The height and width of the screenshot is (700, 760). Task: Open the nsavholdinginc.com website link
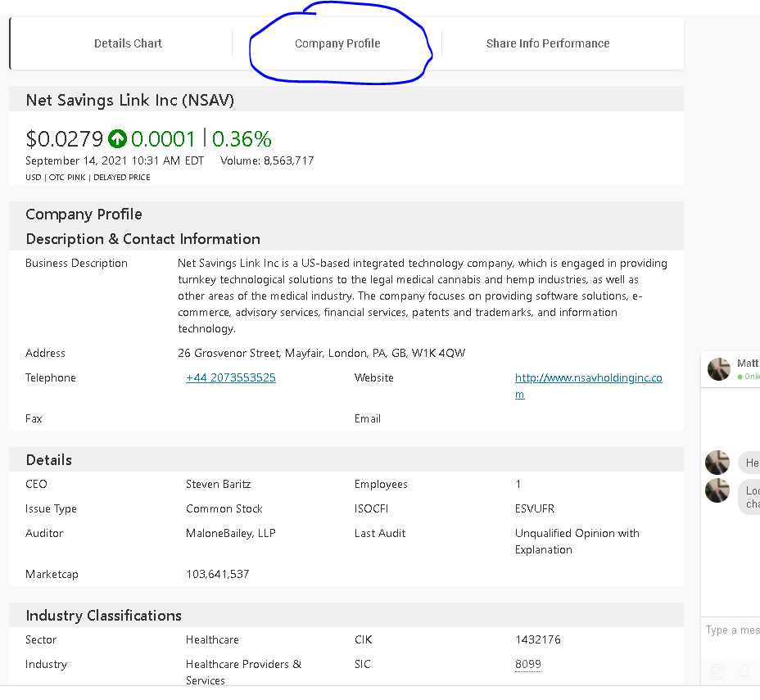click(588, 386)
